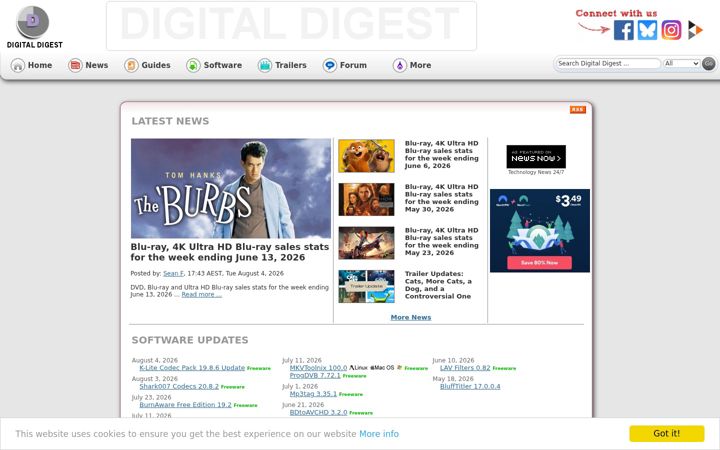Open ProgDVB 7.72.1 link
Screen dimensions: 720x450
[315, 376]
